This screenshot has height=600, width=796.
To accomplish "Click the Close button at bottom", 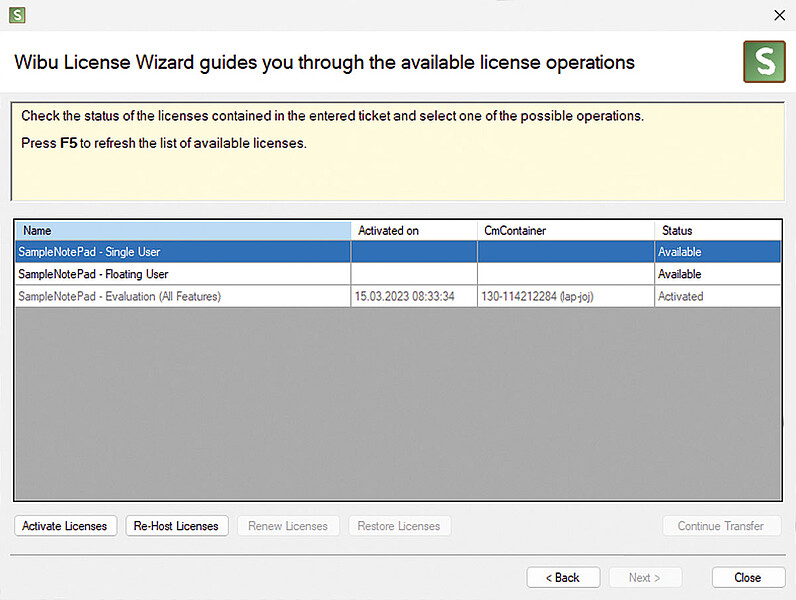I will [748, 578].
